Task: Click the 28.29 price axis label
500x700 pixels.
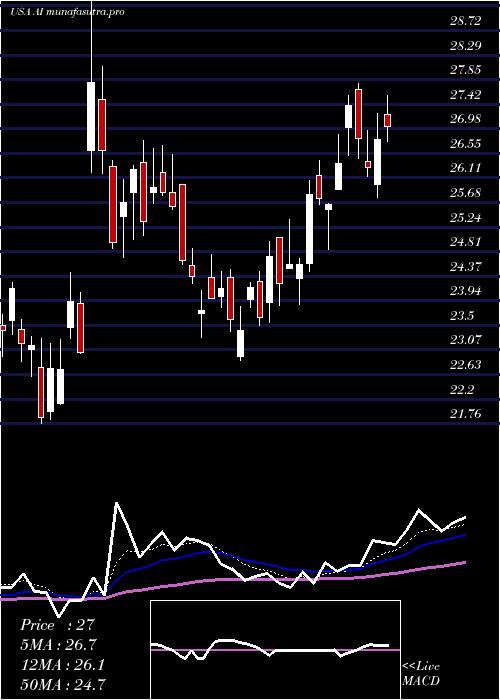Action: 466,46
